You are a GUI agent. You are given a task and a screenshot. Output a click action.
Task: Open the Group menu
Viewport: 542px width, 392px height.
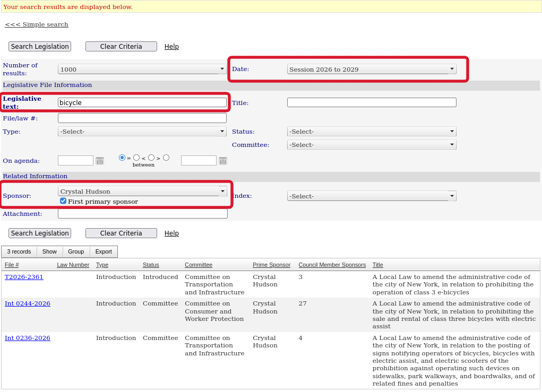(x=76, y=251)
